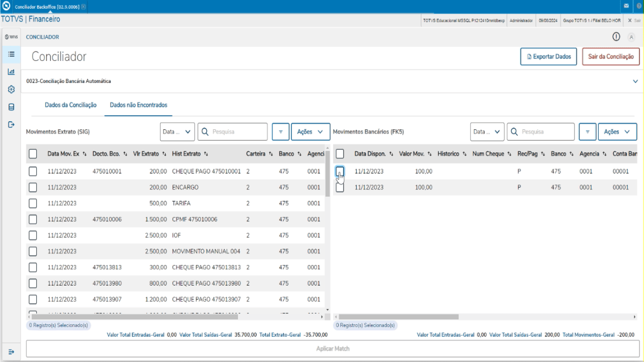Click the Exportar Dados button
This screenshot has width=644, height=362.
pyautogui.click(x=549, y=57)
